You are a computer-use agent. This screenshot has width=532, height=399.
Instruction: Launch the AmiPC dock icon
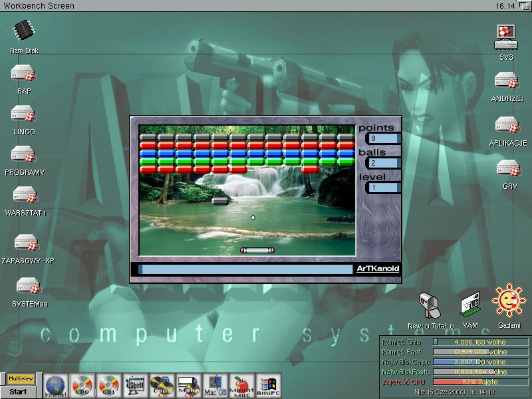[x=269, y=386]
